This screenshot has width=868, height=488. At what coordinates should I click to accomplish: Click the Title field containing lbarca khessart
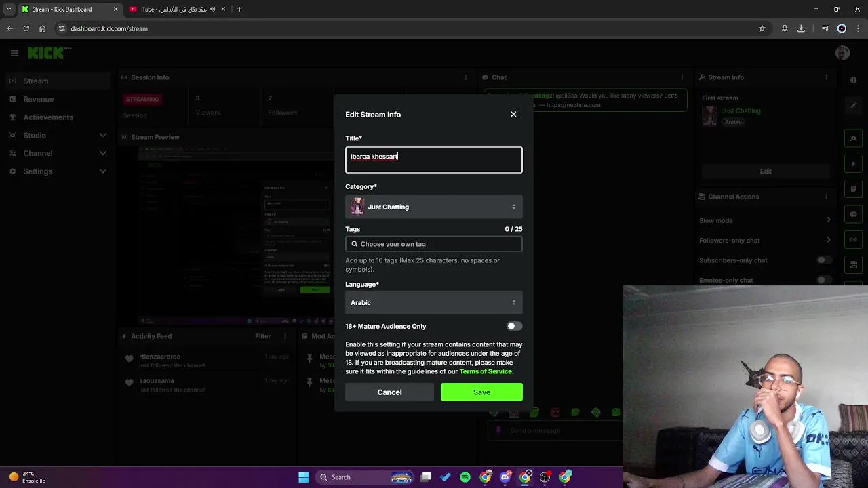tap(434, 160)
